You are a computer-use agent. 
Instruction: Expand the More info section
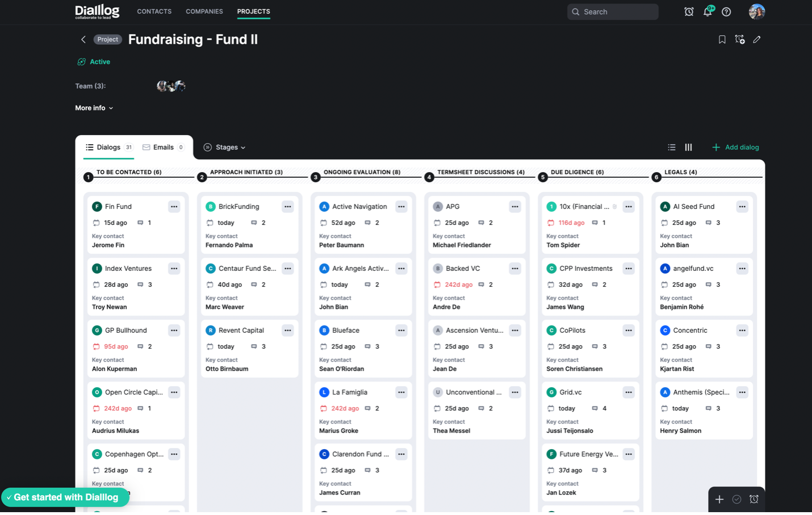point(94,108)
